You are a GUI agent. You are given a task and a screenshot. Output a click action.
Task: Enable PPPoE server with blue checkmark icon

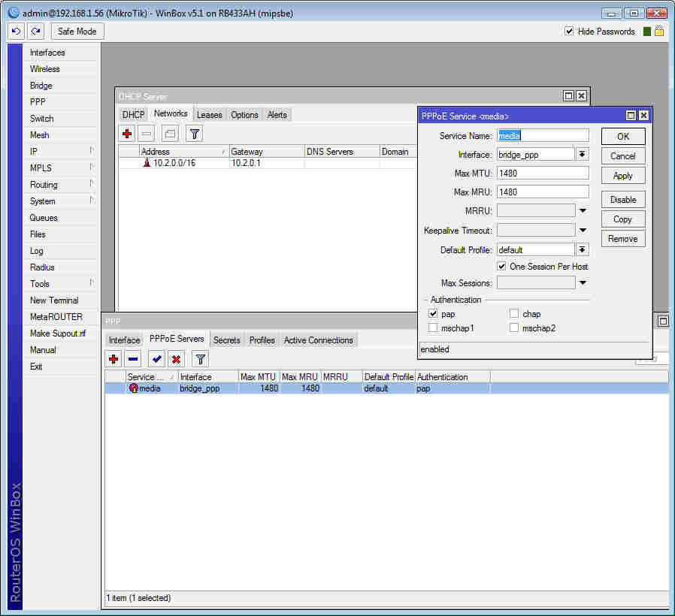tap(156, 359)
